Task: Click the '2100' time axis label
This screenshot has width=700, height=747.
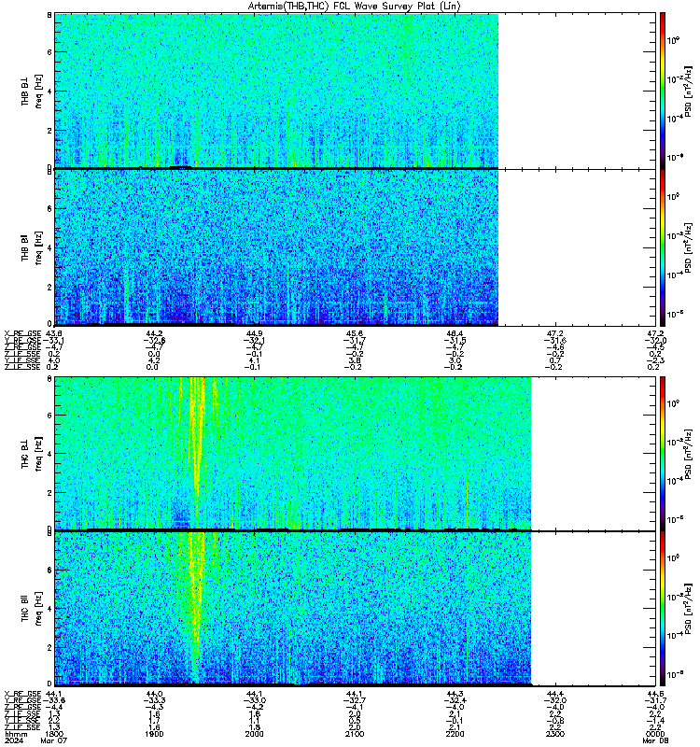Action: click(x=355, y=734)
